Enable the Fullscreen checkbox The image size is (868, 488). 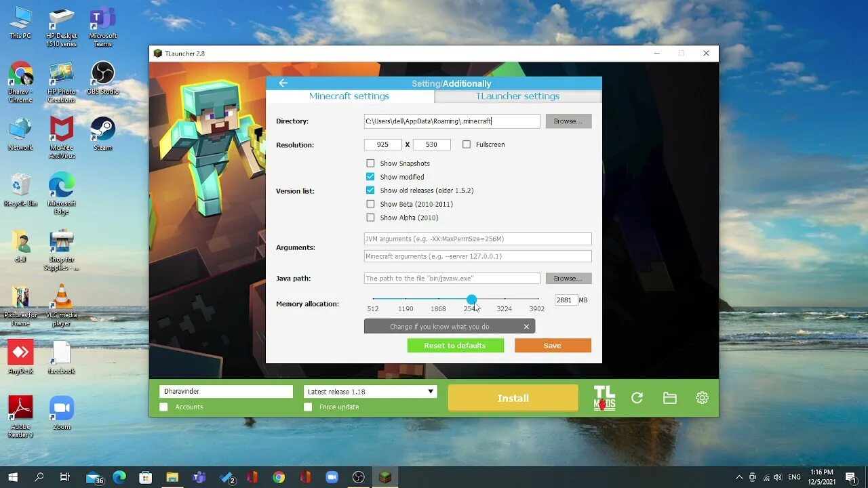pyautogui.click(x=467, y=144)
